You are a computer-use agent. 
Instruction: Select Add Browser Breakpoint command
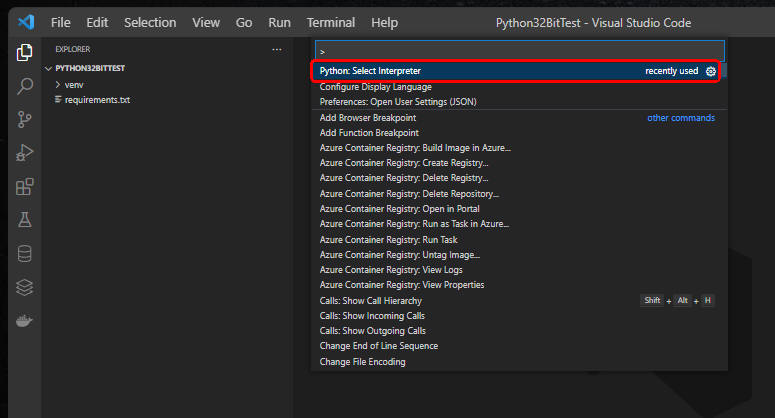(x=519, y=118)
